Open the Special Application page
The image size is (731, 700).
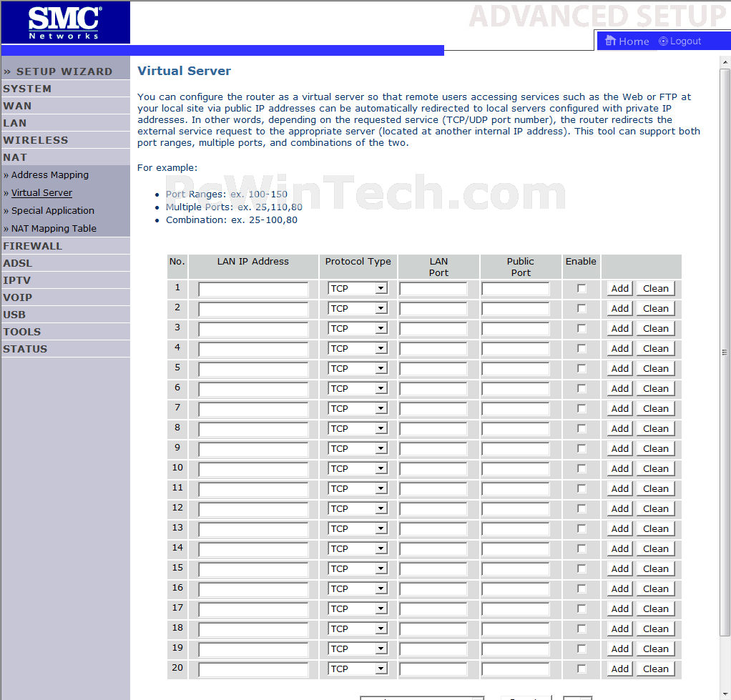[53, 211]
